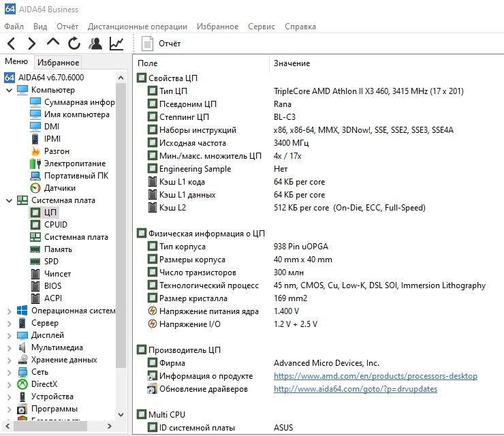This screenshot has width=504, height=436.
Task: Click the Электропитание battery icon
Action: 35,163
